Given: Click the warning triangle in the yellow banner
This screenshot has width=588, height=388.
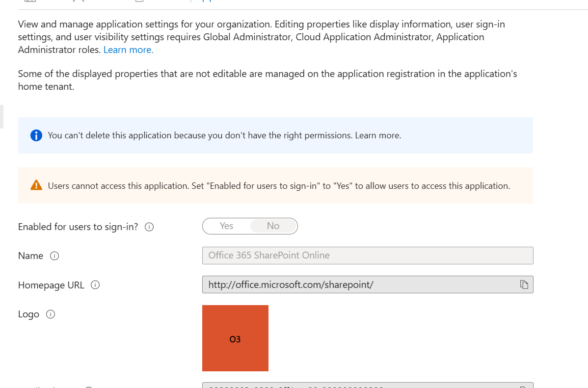Looking at the screenshot, I should click(x=36, y=185).
